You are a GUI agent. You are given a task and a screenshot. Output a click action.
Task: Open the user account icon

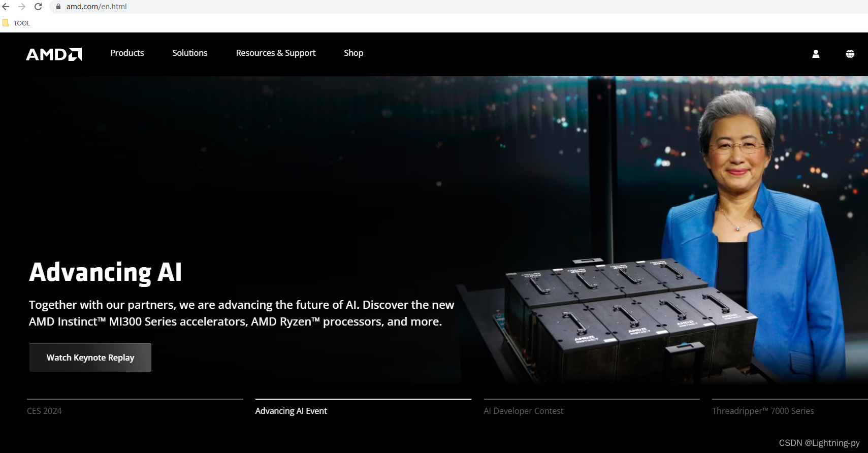pyautogui.click(x=816, y=54)
